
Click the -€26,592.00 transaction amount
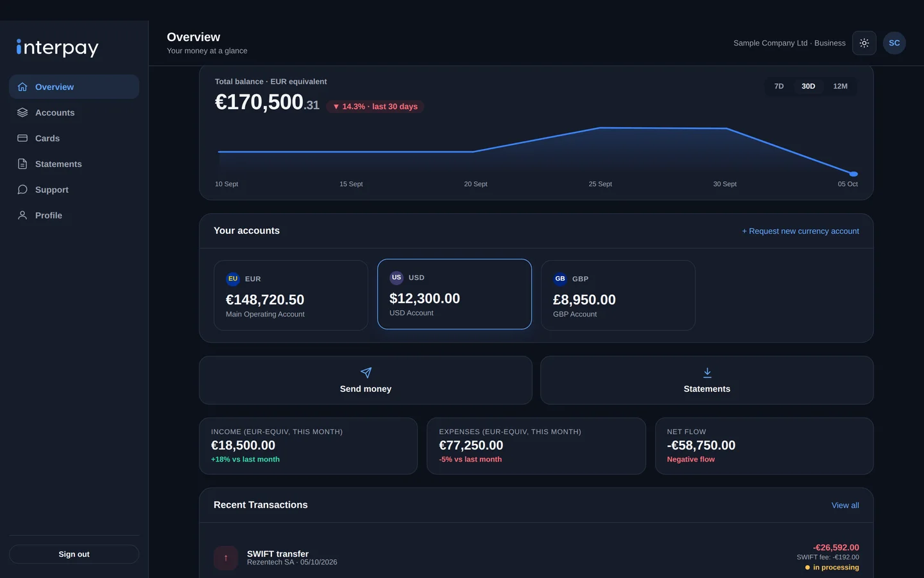click(836, 548)
